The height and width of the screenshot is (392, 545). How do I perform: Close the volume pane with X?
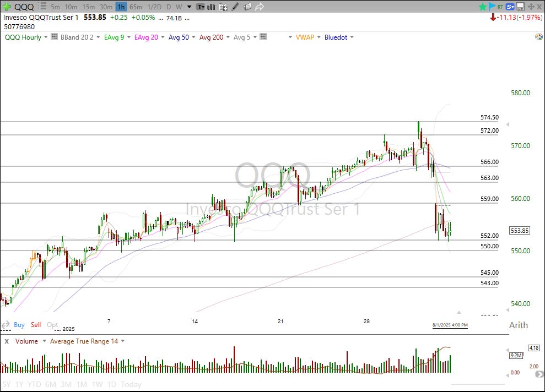point(6,341)
